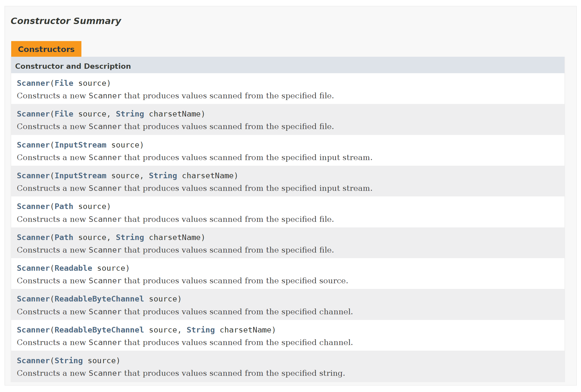Click Scanner link in Scanner(InputStream source) row
Screen dimensions: 581x392
pyautogui.click(x=33, y=145)
